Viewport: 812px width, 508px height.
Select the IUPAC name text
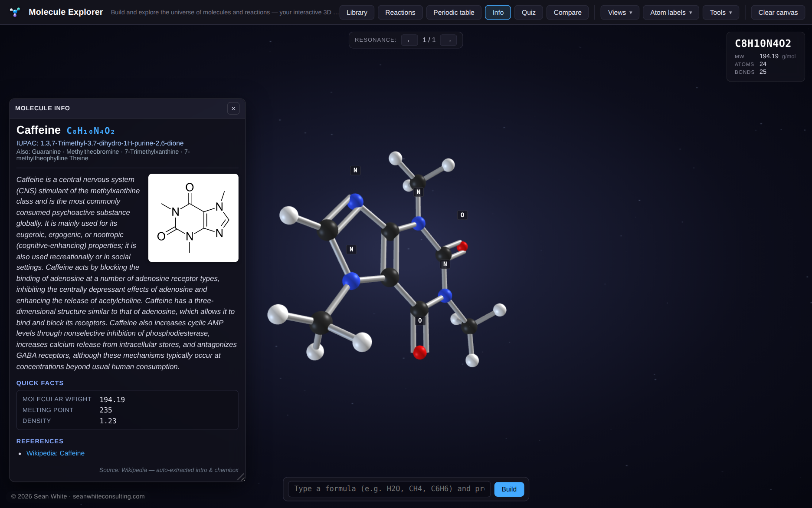pyautogui.click(x=100, y=143)
